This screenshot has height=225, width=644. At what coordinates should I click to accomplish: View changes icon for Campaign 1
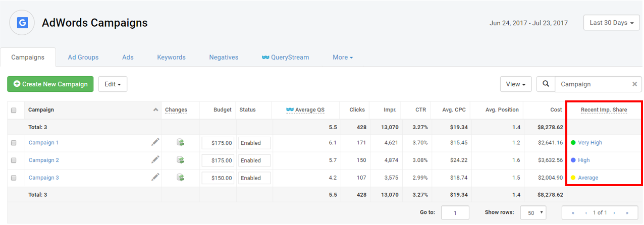point(180,142)
